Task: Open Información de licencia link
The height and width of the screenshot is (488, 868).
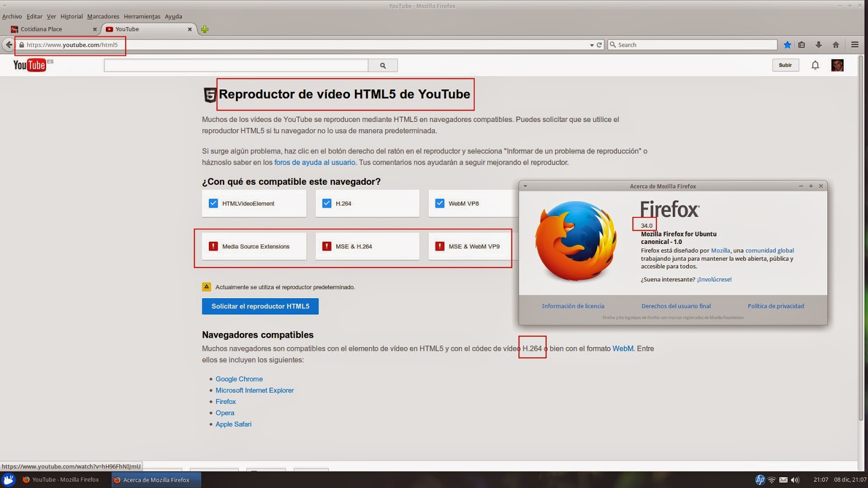Action: [573, 306]
